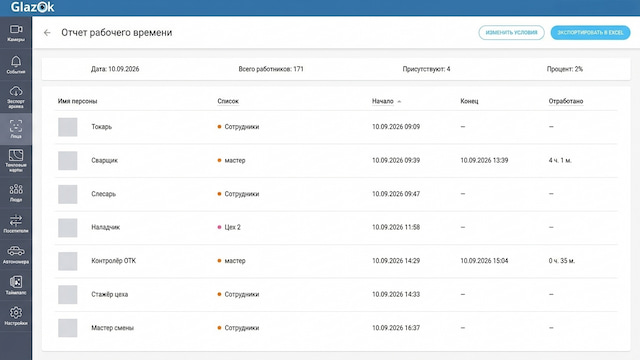The image size is (640, 360).
Task: Click the Отчет рабочего времени title
Action: (x=117, y=33)
